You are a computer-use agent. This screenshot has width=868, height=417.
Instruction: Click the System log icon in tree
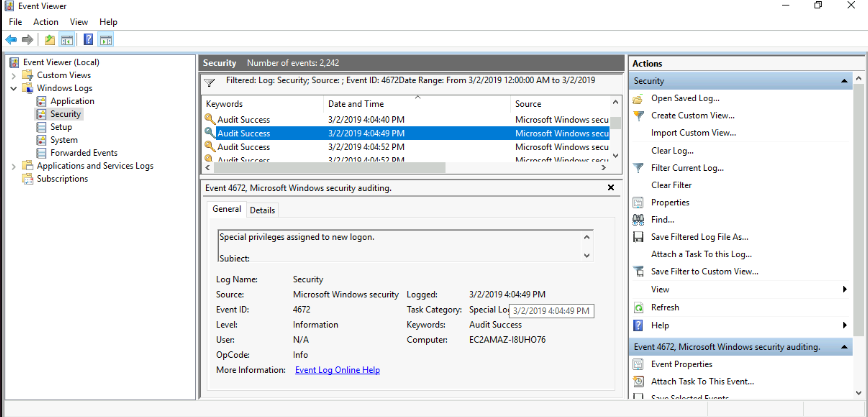41,140
